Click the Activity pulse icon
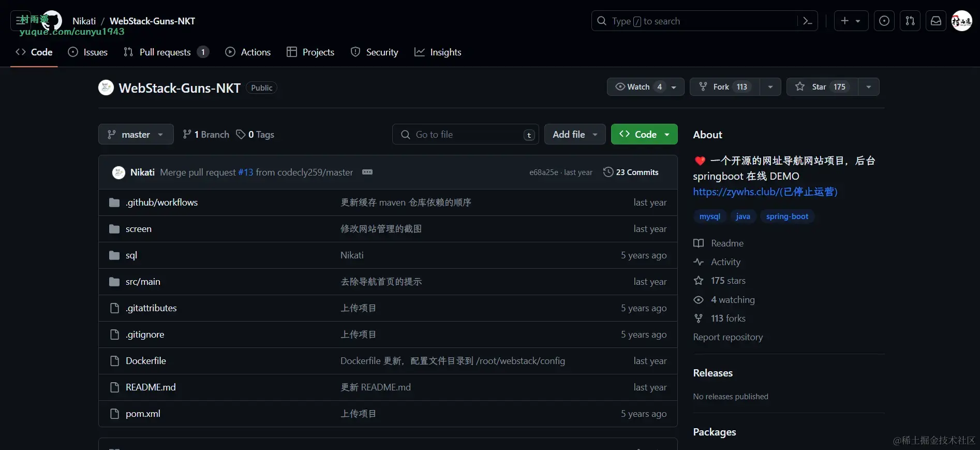Image resolution: width=980 pixels, height=450 pixels. pos(699,262)
